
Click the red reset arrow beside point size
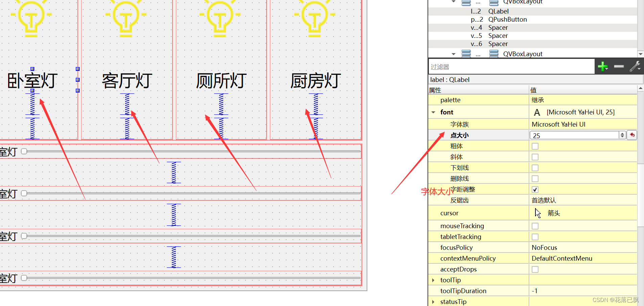pyautogui.click(x=632, y=135)
